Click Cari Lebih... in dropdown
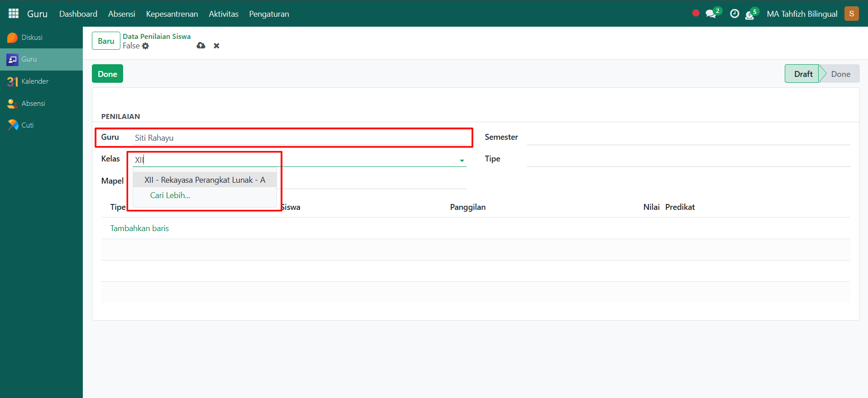 170,195
